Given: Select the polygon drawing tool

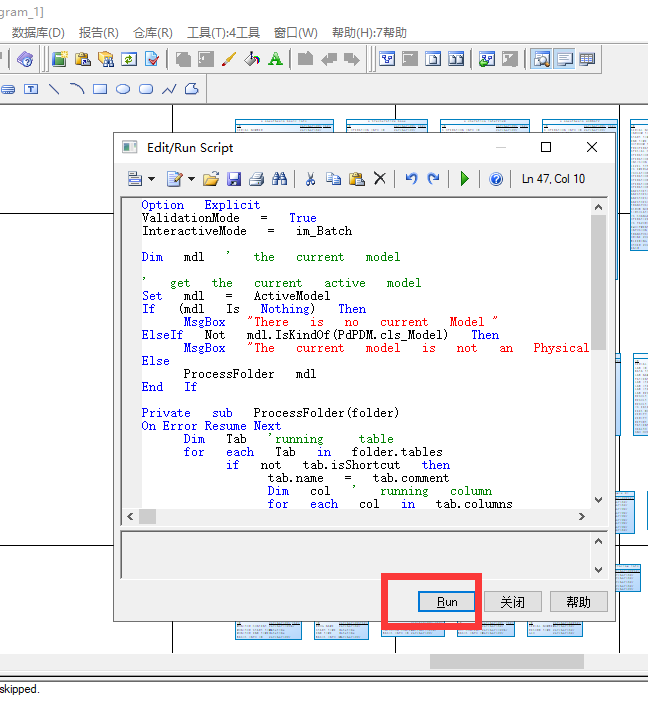Looking at the screenshot, I should (192, 89).
